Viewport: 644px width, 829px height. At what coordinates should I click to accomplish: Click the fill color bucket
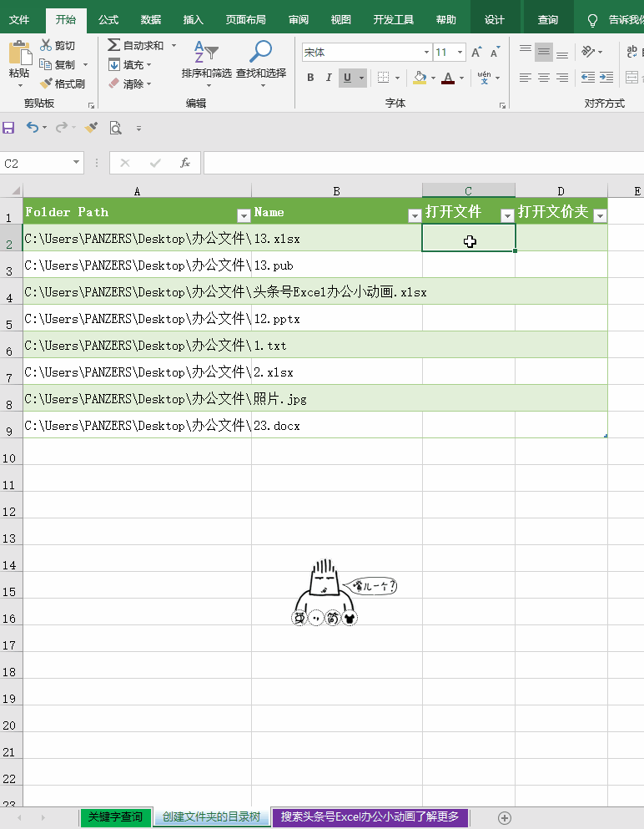[420, 78]
